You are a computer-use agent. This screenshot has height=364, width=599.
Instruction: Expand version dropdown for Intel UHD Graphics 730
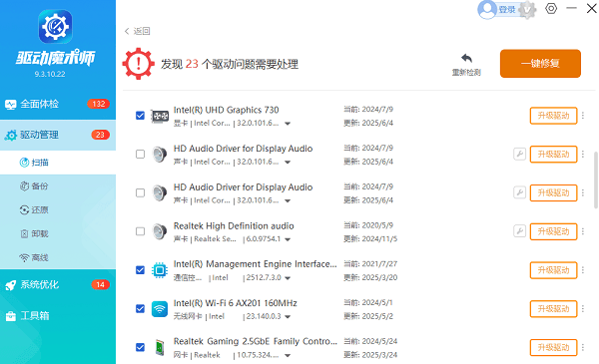(288, 124)
